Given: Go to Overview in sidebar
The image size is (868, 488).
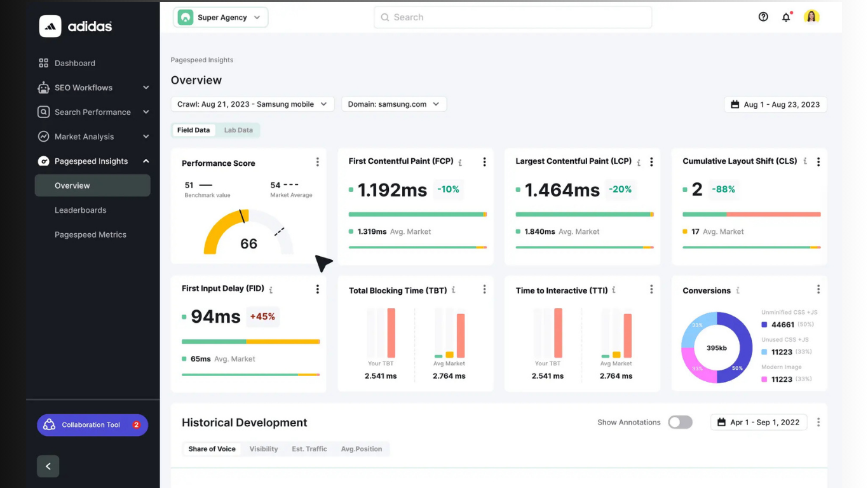Looking at the screenshot, I should click(x=93, y=186).
